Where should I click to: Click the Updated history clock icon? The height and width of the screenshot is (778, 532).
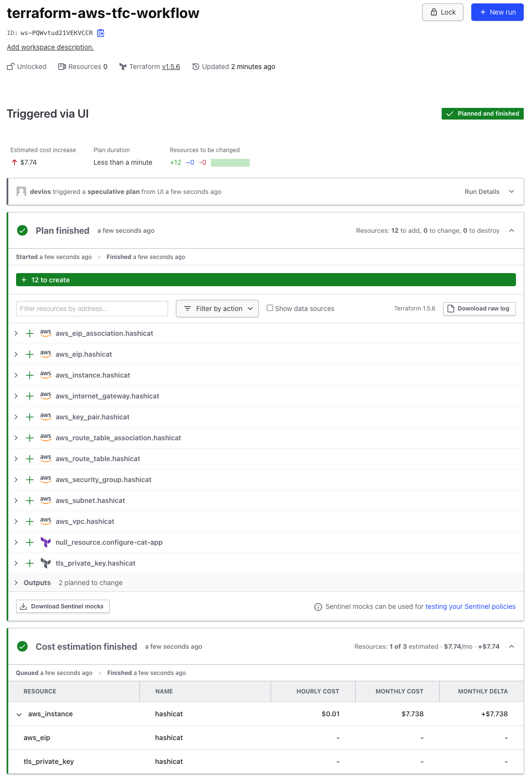pyautogui.click(x=196, y=67)
